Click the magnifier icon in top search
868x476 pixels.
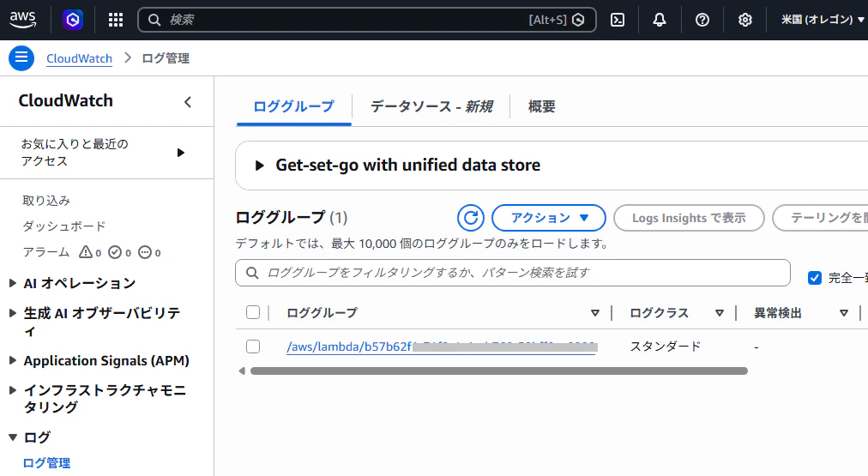154,20
